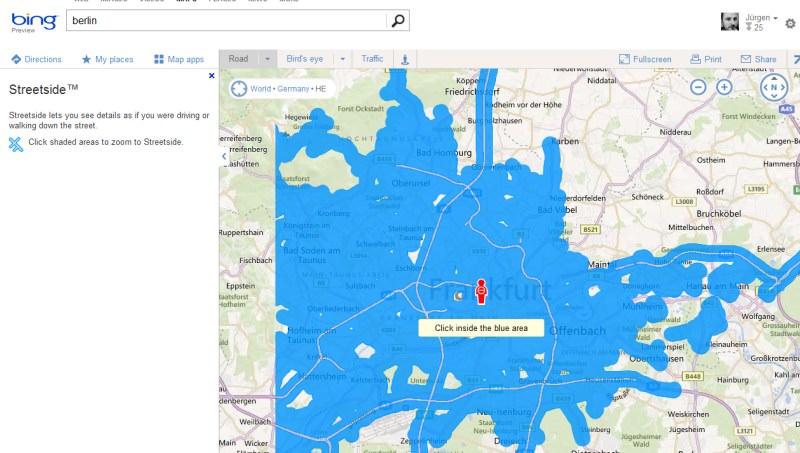Click the north compass pan control

(774, 87)
